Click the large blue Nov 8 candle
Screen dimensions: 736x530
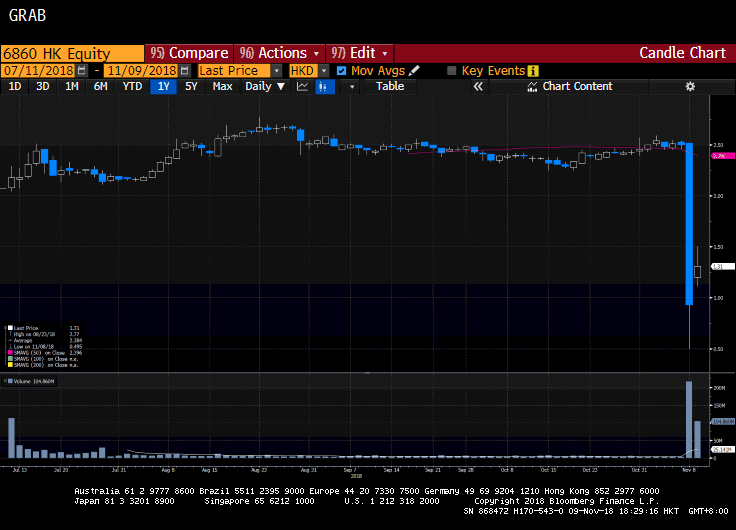click(689, 224)
